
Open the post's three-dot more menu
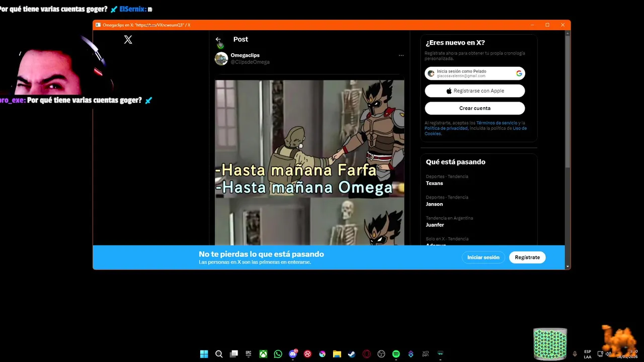(x=401, y=55)
